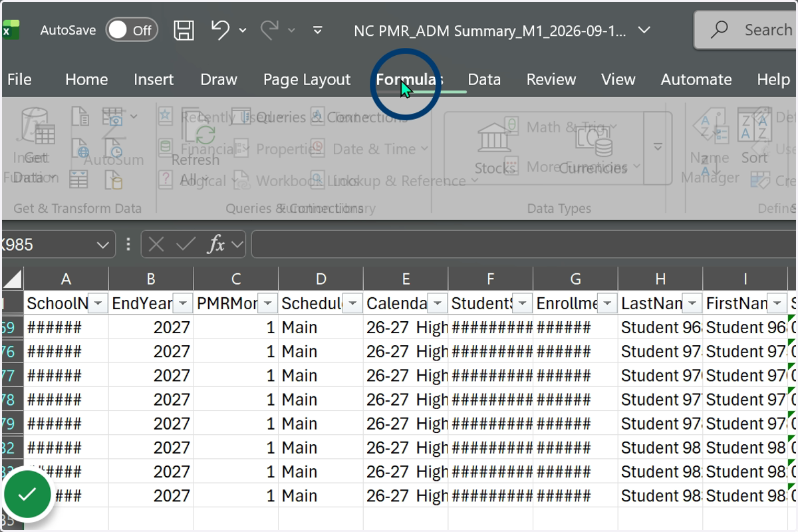Select column H header

[660, 279]
